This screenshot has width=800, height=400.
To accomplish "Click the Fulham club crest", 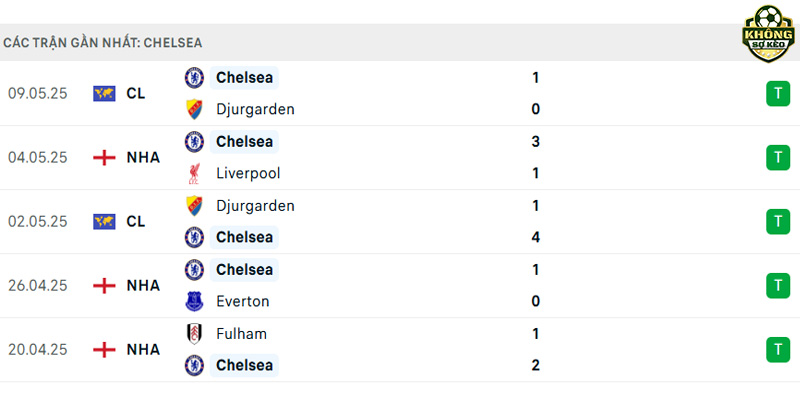I will pyautogui.click(x=194, y=334).
